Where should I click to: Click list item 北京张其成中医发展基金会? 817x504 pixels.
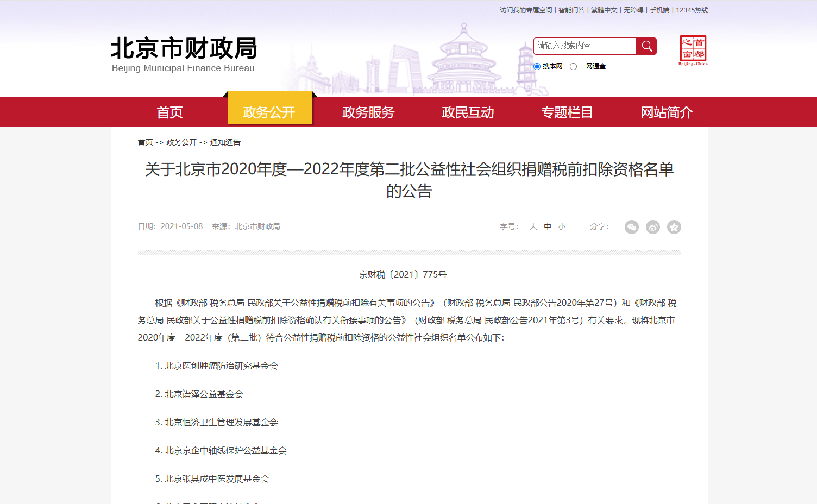(217, 479)
